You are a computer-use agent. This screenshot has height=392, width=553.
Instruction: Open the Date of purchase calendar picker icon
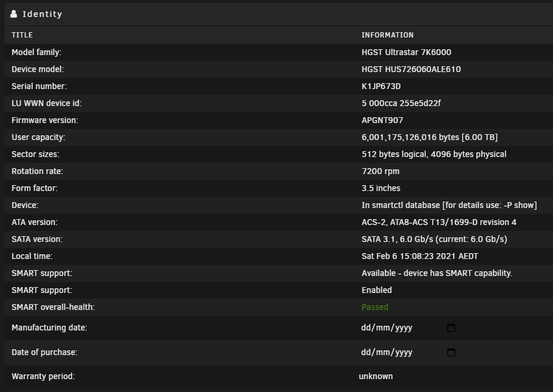pos(451,353)
